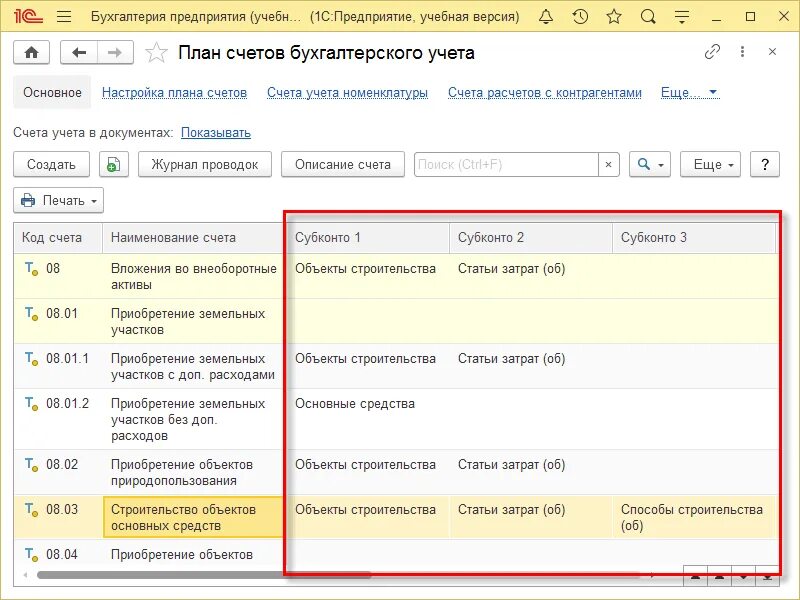
Task: Open the help question mark button
Action: 765,164
